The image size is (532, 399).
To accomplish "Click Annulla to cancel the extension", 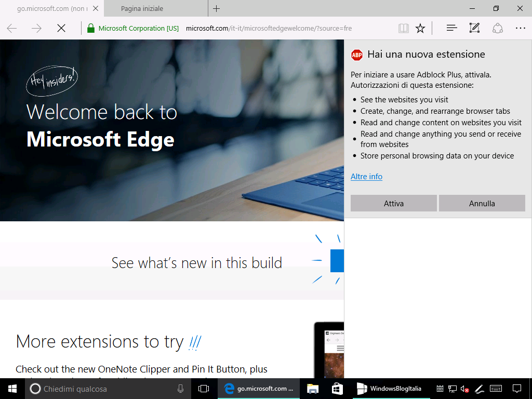I will tap(482, 203).
